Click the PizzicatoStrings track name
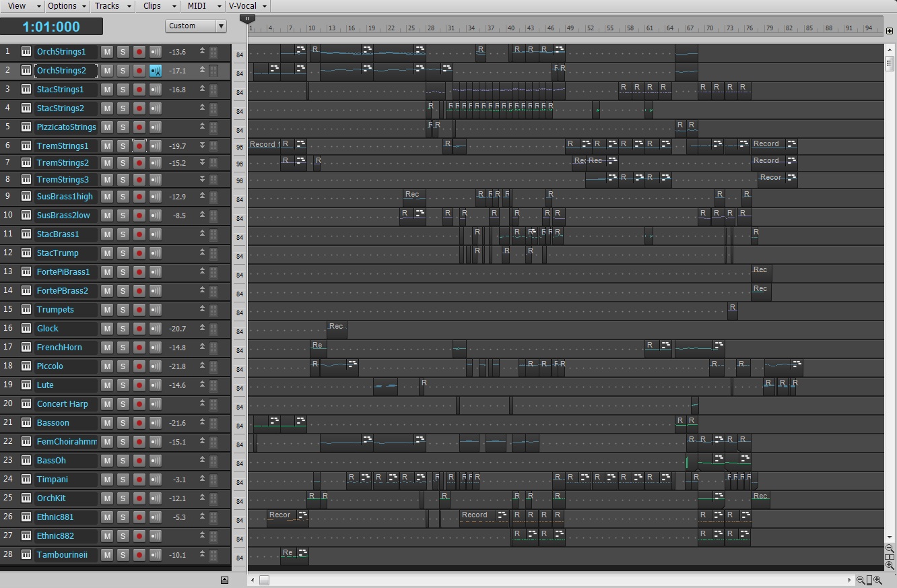 tap(66, 127)
